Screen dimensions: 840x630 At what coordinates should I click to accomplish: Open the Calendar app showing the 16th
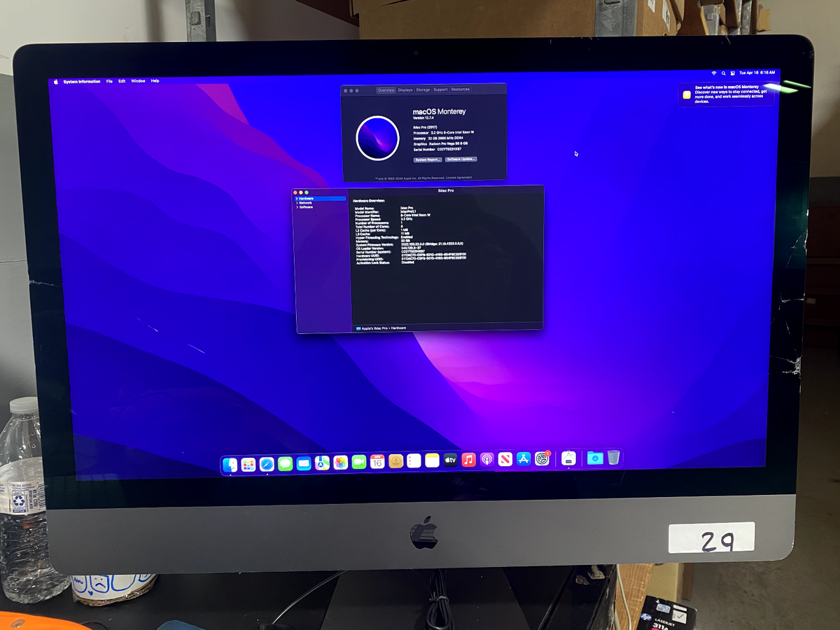[x=377, y=461]
